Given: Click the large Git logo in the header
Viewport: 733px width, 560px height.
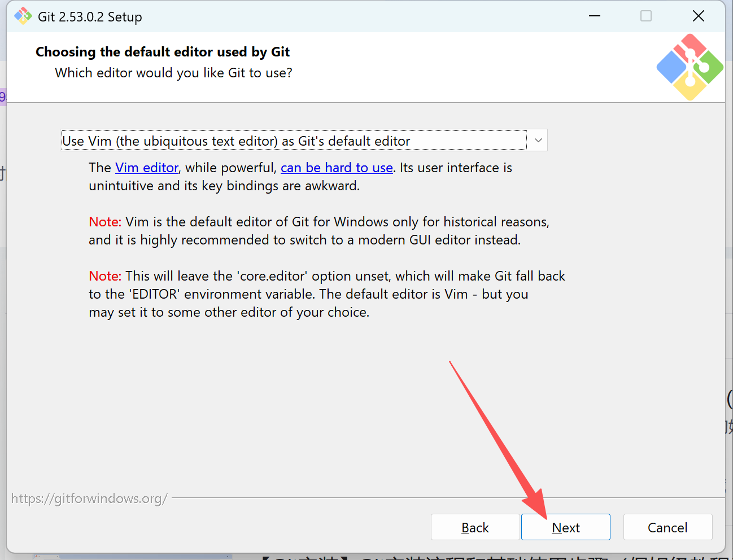Looking at the screenshot, I should pos(690,67).
